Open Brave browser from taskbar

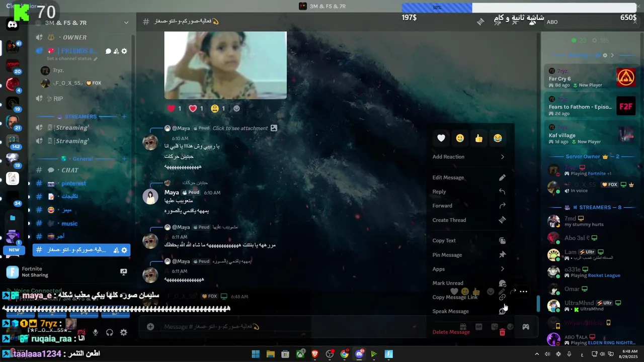[x=315, y=354]
